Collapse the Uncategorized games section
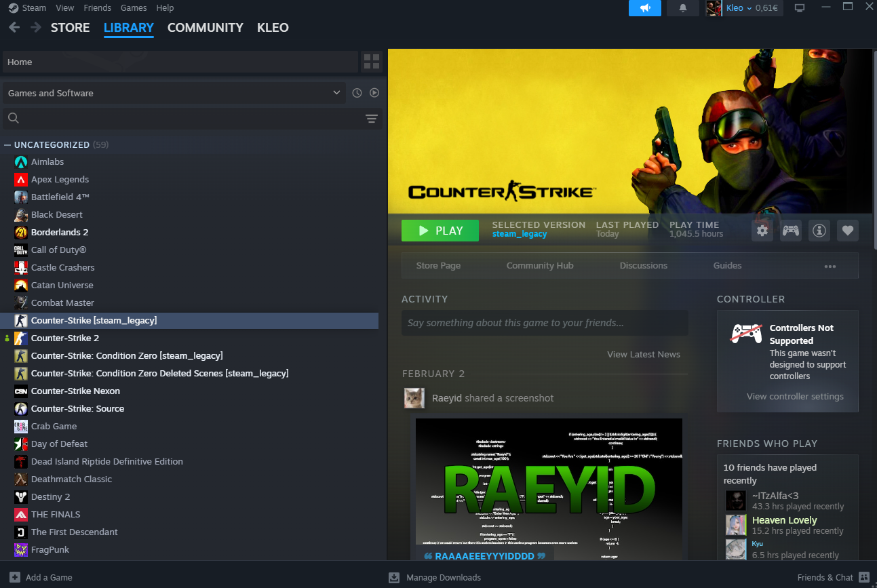The height and width of the screenshot is (588, 877). (7, 145)
